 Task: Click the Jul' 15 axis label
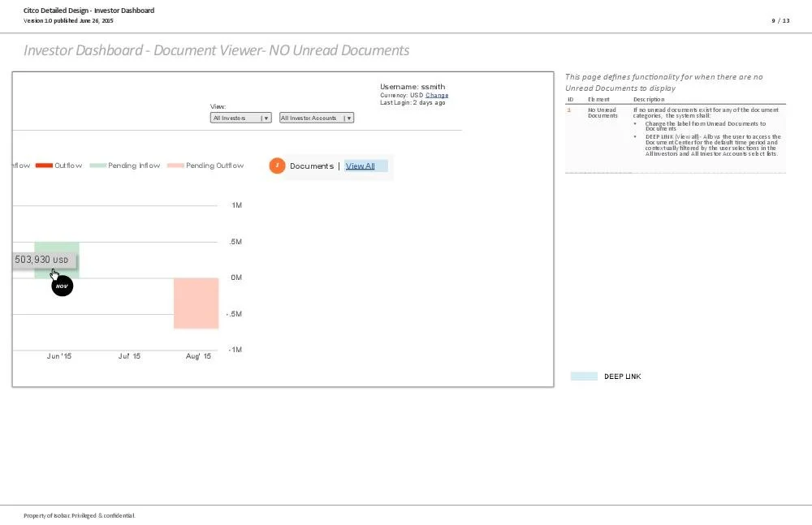[129, 356]
